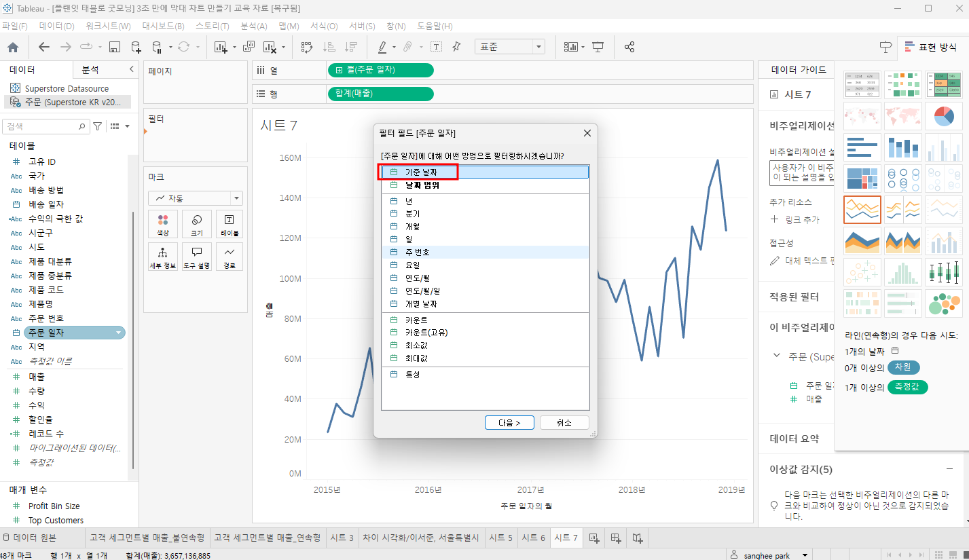Screen dimensions: 969x560
Task: Select 주 번호 in filter list
Action: (x=485, y=252)
